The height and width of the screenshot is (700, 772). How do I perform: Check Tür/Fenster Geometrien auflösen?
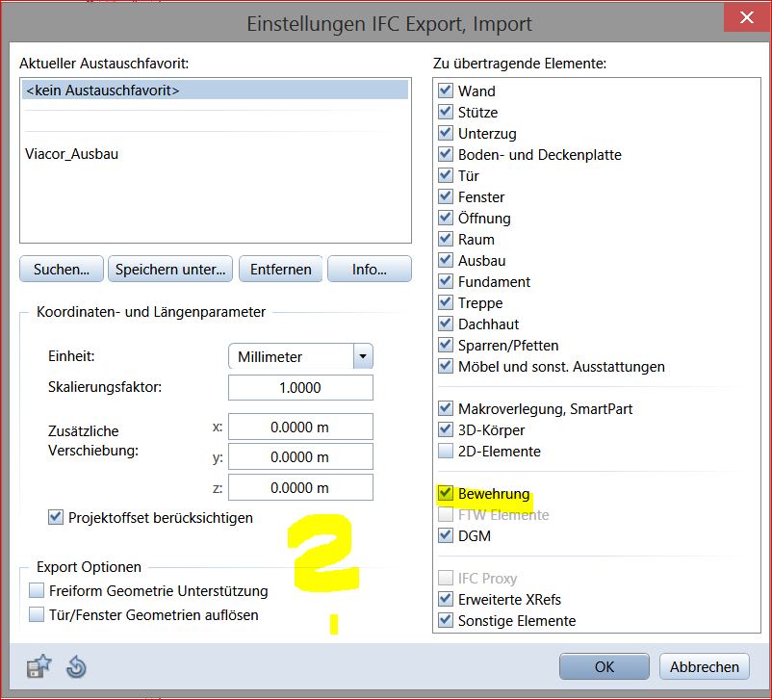coord(38,614)
